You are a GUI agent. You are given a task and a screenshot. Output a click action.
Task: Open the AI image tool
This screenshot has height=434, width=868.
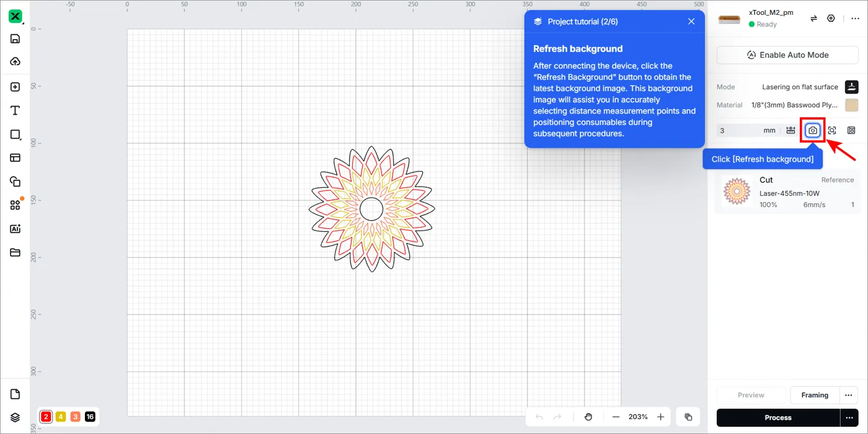tap(15, 229)
